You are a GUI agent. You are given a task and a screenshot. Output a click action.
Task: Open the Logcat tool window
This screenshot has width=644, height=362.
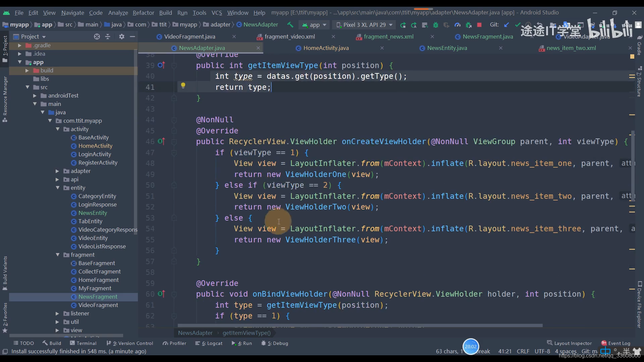209,343
